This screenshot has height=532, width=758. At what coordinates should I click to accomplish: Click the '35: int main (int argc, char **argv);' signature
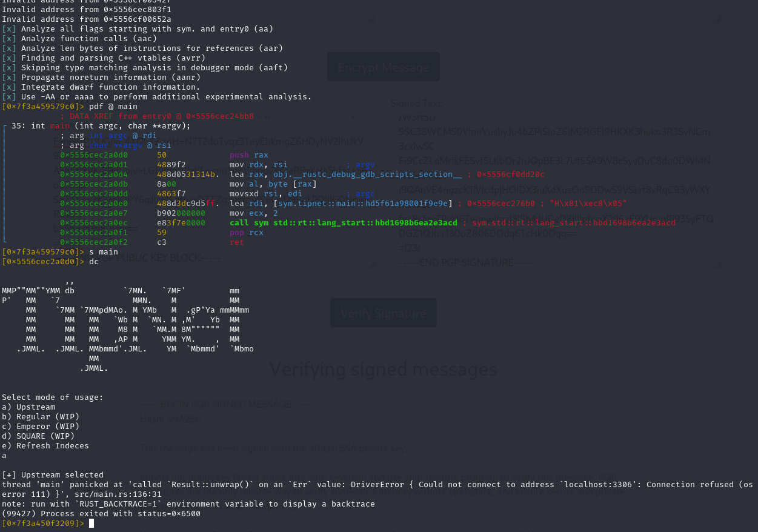coord(101,126)
